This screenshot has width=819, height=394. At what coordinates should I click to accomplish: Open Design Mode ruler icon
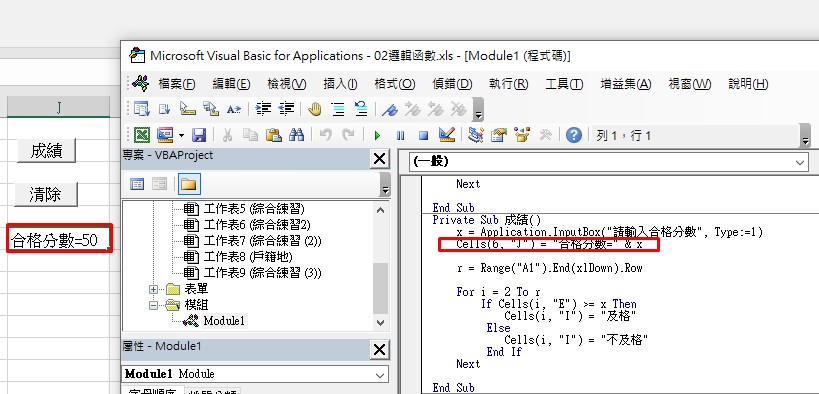point(447,135)
